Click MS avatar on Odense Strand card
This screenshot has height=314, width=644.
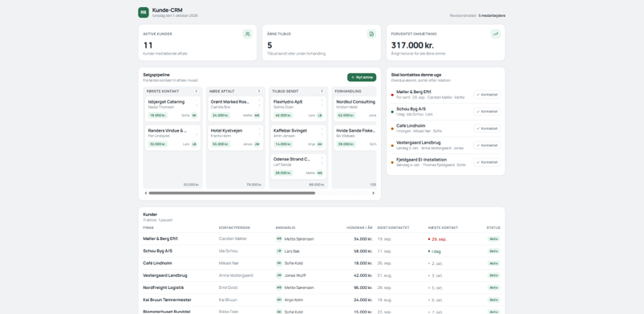point(320,173)
